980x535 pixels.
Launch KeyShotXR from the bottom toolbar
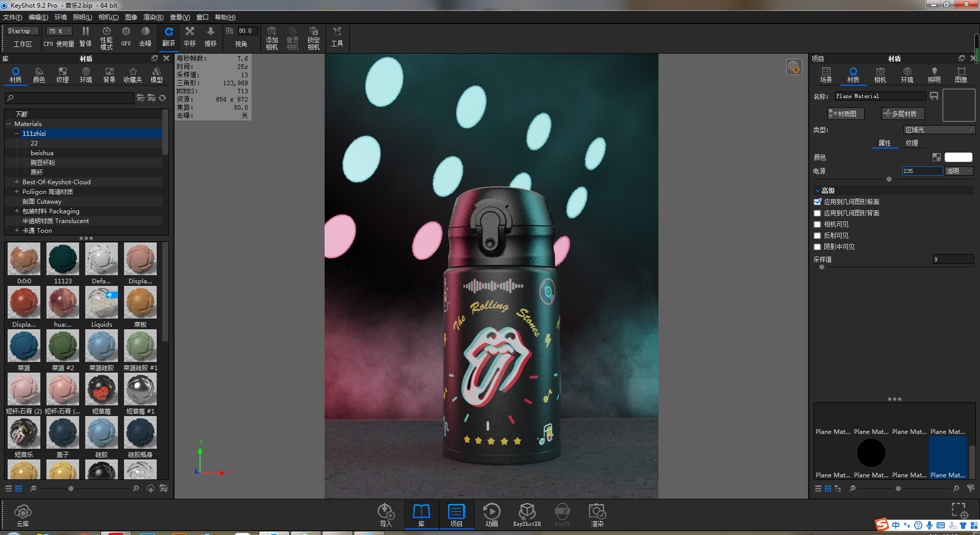pyautogui.click(x=527, y=514)
